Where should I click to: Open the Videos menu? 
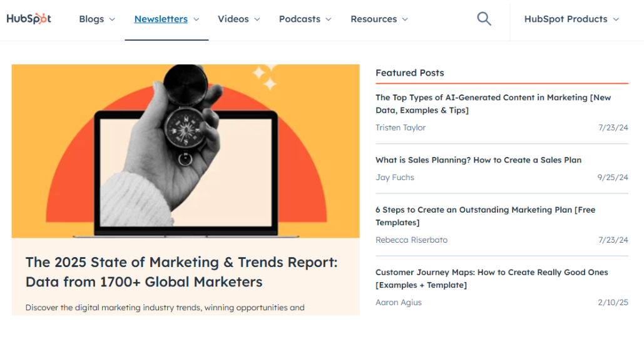click(233, 19)
